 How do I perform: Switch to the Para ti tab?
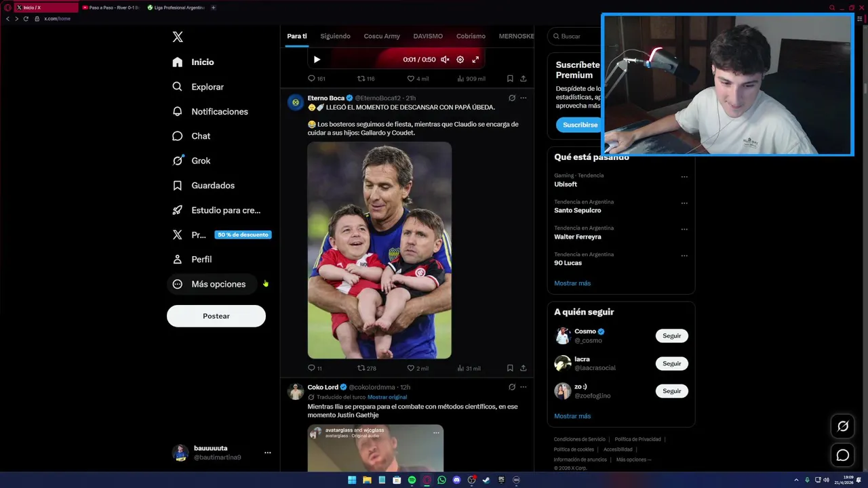point(297,36)
